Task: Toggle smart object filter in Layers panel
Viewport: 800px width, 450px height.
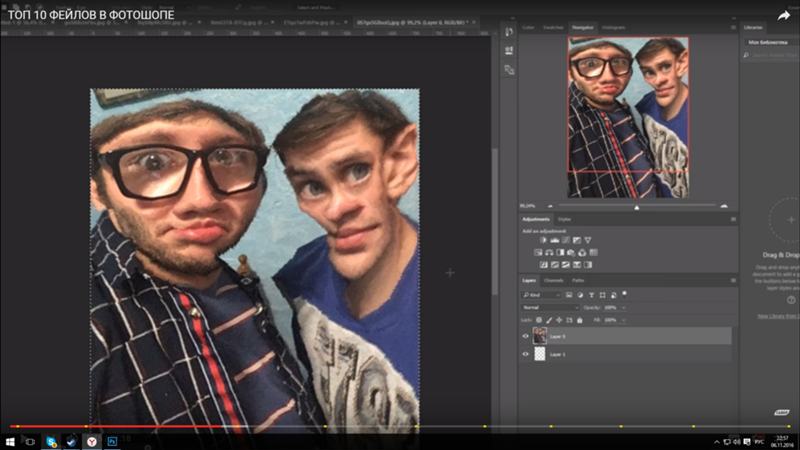Action: (x=614, y=295)
